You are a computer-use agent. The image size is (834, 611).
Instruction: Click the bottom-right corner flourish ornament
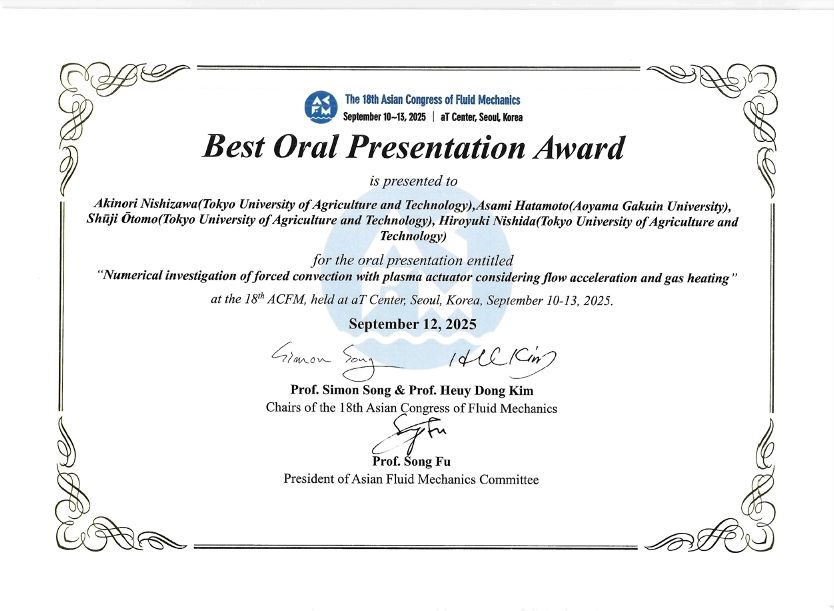[x=740, y=520]
